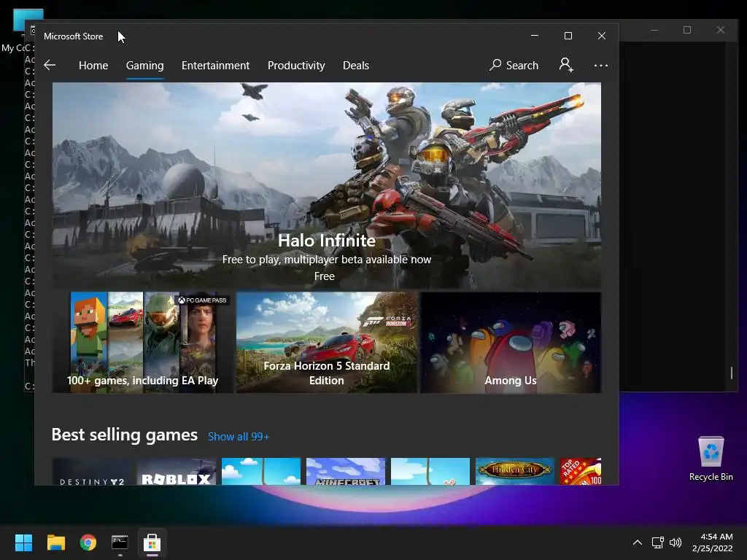
Task: Open the Windows Start menu
Action: pos(23,542)
